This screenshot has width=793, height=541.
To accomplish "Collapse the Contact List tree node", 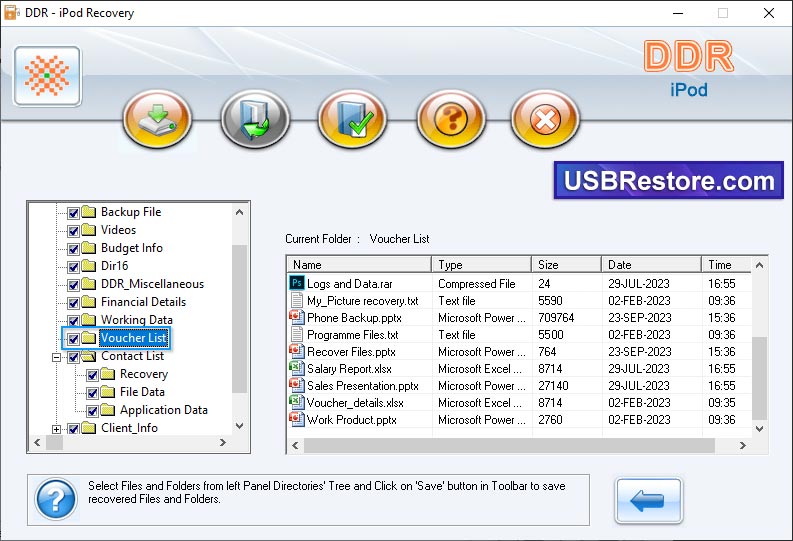I will [x=57, y=357].
